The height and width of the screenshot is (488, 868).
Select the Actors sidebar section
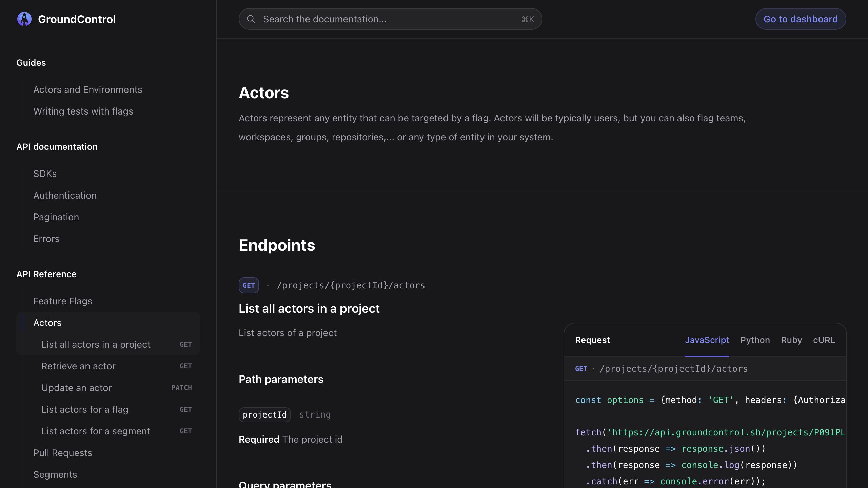pos(47,323)
